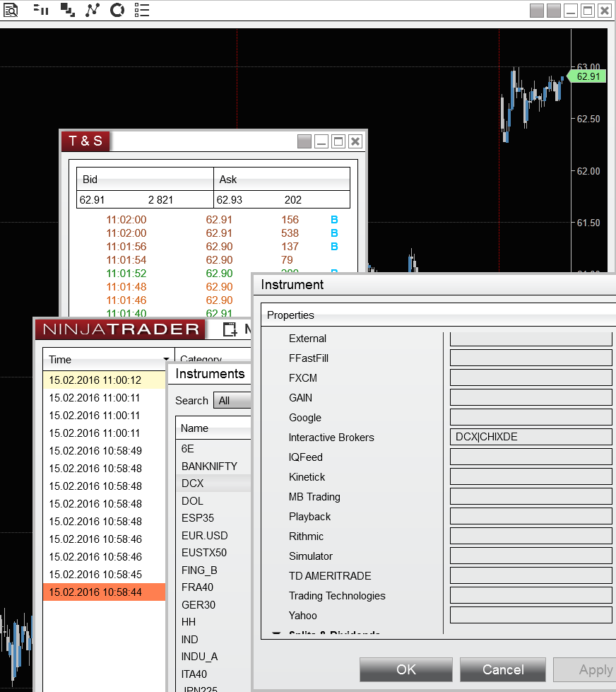Select EUR.USD in the Instruments list
Viewport: 616px width, 692px height.
click(x=213, y=535)
